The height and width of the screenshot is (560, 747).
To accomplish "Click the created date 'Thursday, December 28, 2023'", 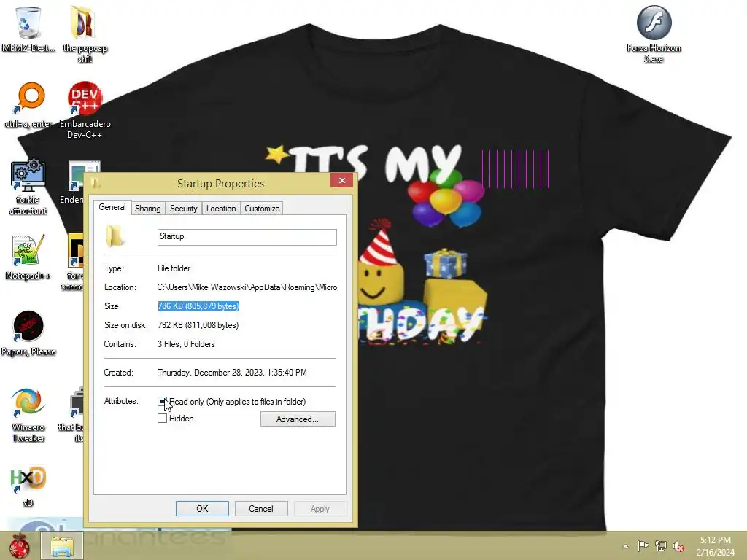I will [x=232, y=373].
